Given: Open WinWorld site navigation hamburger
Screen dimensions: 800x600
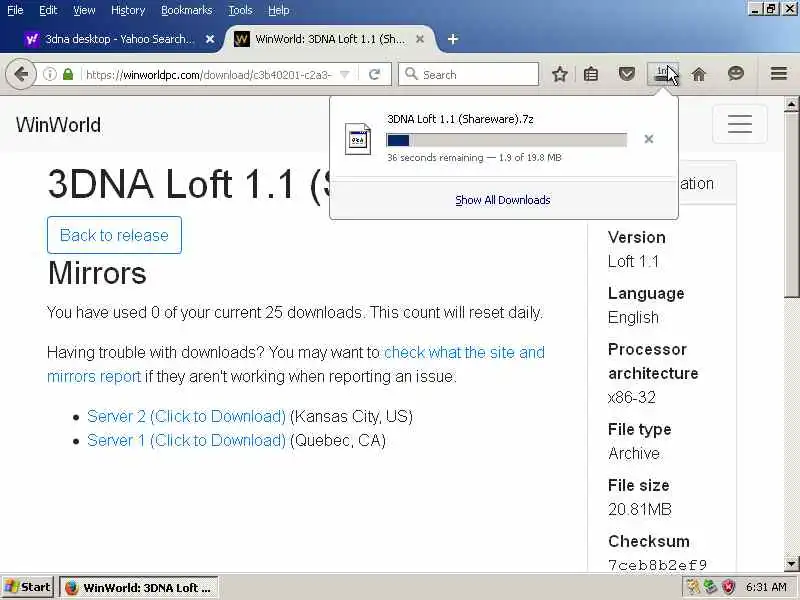Looking at the screenshot, I should pos(740,124).
